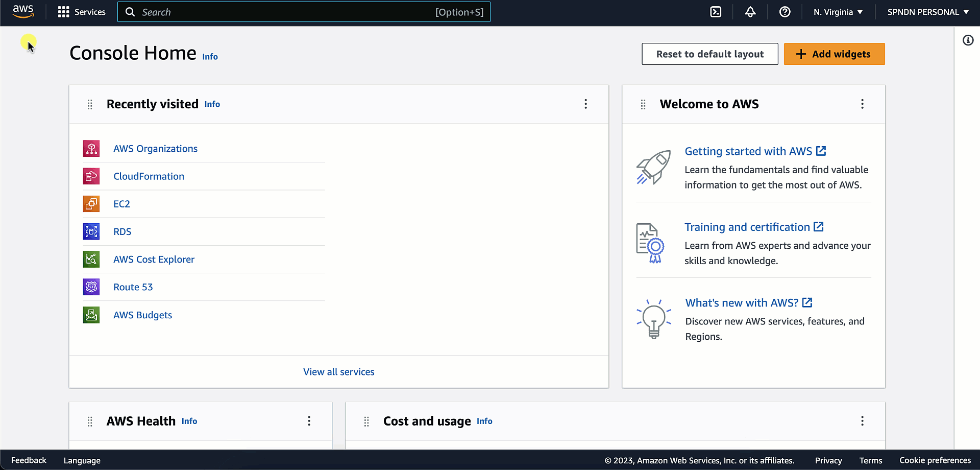980x470 pixels.
Task: Click the Add widgets button
Action: coord(834,54)
